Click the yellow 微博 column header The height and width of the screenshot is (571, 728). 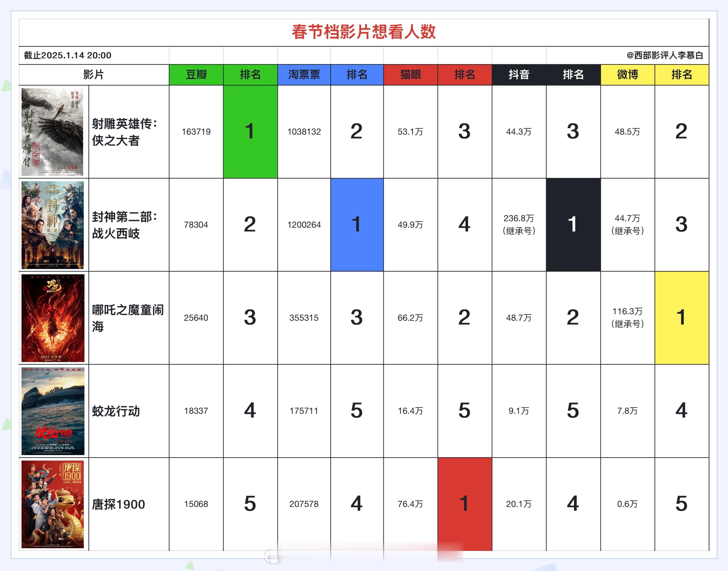pyautogui.click(x=628, y=75)
